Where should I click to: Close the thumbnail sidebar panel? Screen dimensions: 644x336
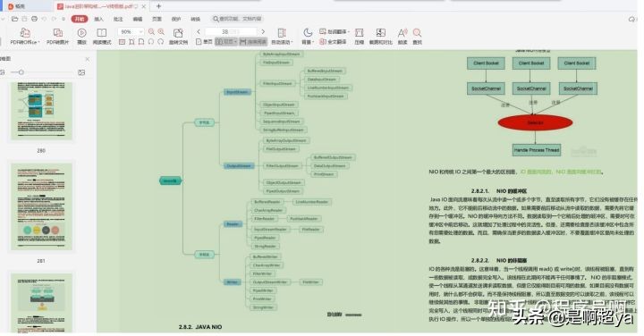pos(88,59)
